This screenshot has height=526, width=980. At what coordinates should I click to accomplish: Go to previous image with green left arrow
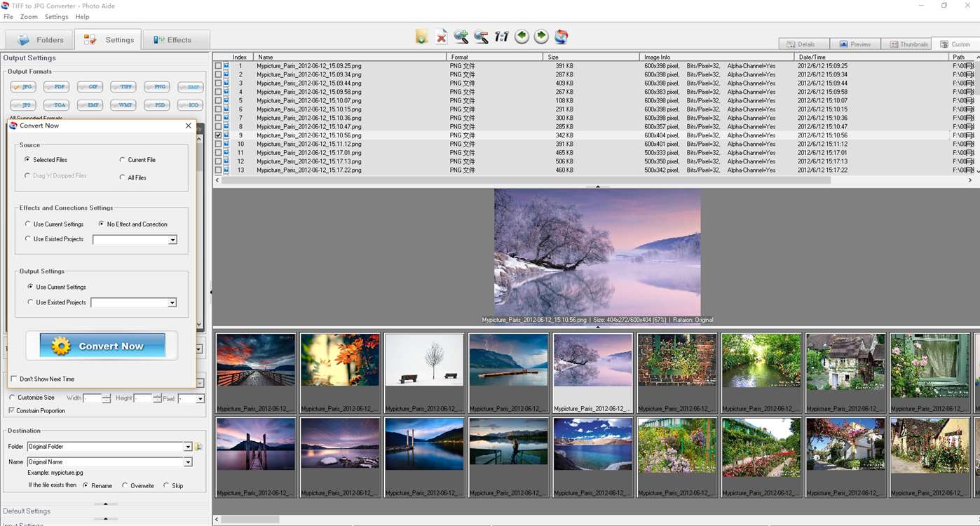click(x=522, y=36)
